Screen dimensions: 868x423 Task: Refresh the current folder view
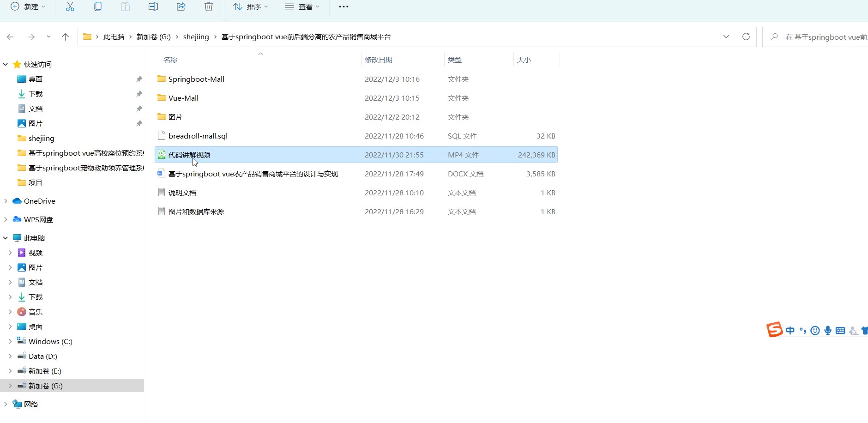pyautogui.click(x=746, y=37)
